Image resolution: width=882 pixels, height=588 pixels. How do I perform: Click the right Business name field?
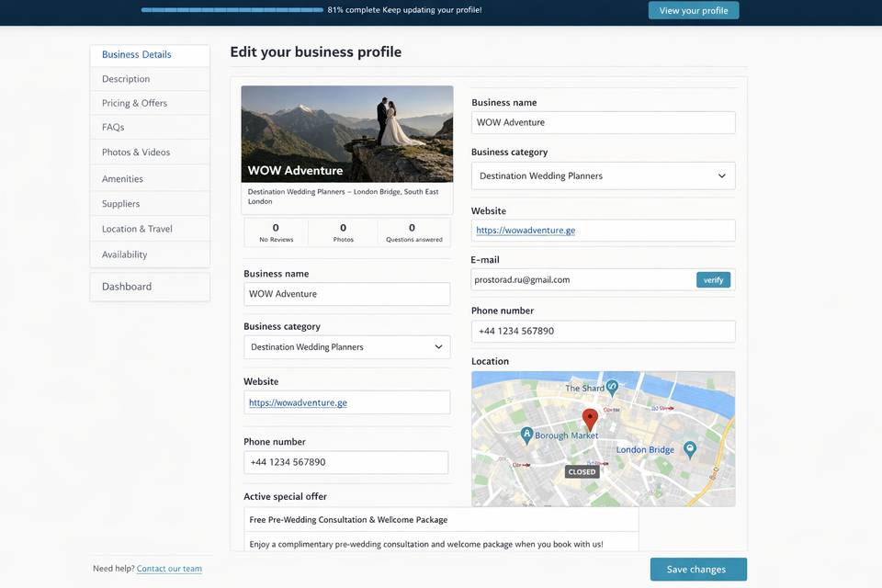click(x=603, y=123)
